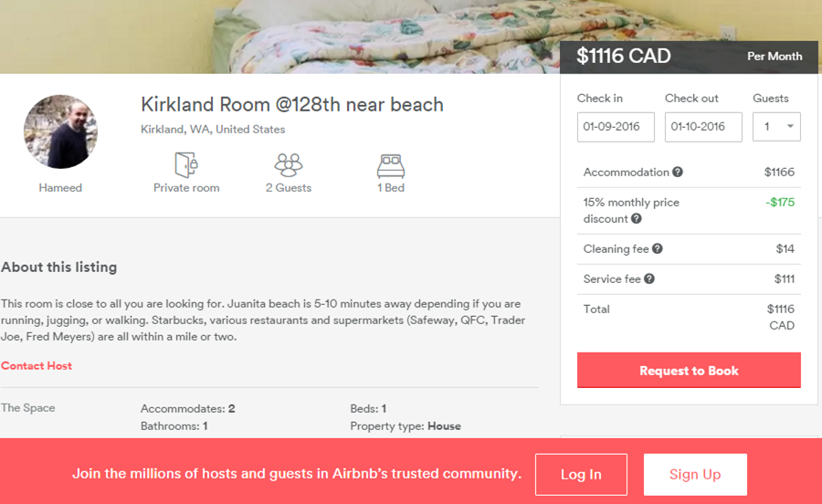This screenshot has width=822, height=504.
Task: Click the Sign Up button
Action: coord(695,475)
